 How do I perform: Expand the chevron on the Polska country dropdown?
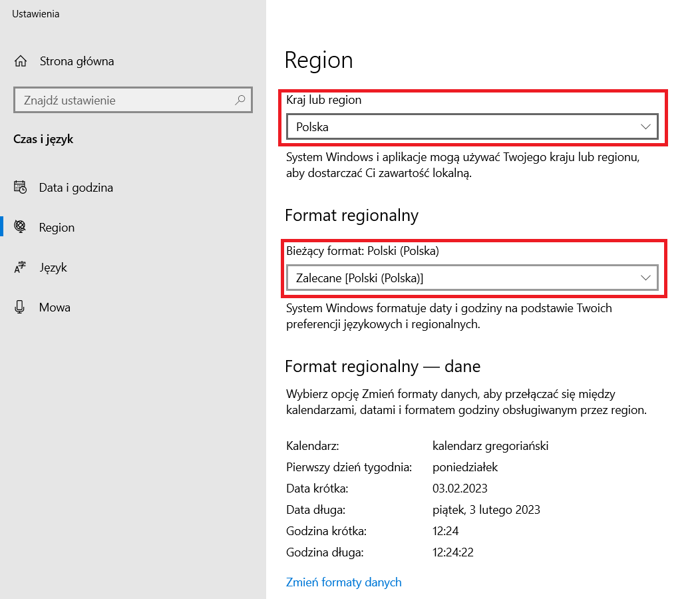click(x=645, y=126)
